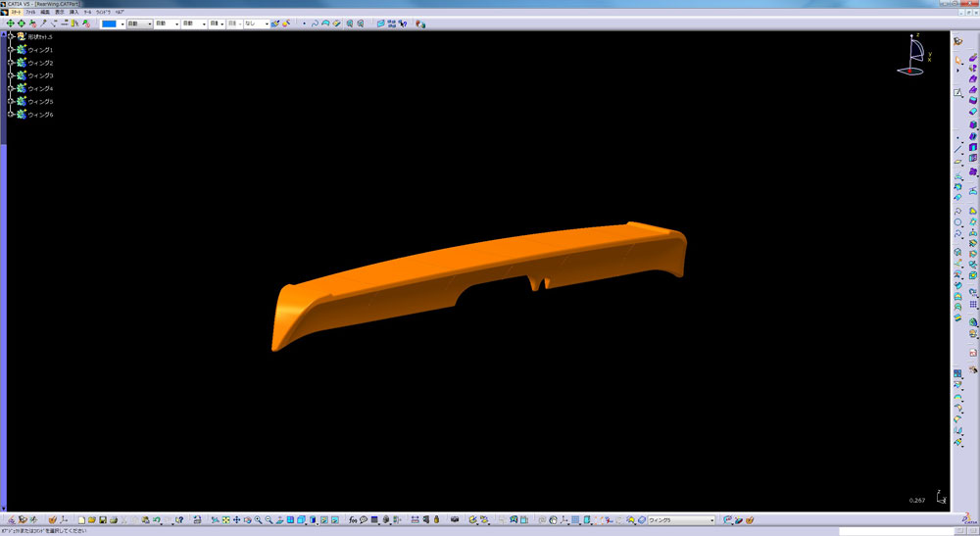Select the ウィング1 label in the tree
This screenshot has width=980, height=536.
tap(40, 50)
